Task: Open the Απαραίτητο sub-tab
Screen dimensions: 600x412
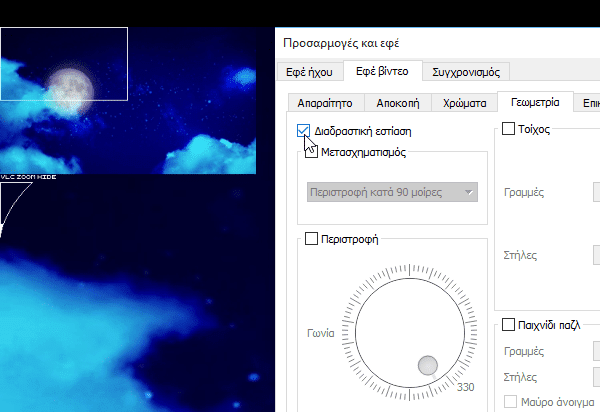Action: [x=325, y=103]
